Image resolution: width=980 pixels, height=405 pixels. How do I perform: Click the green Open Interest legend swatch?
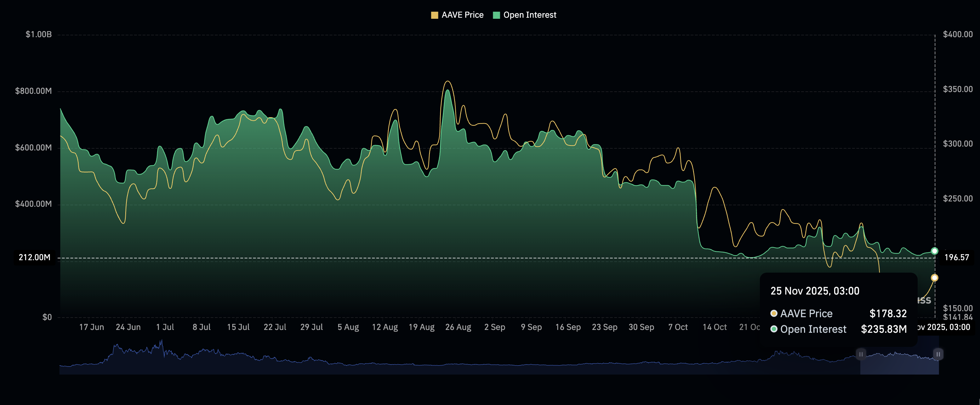497,15
